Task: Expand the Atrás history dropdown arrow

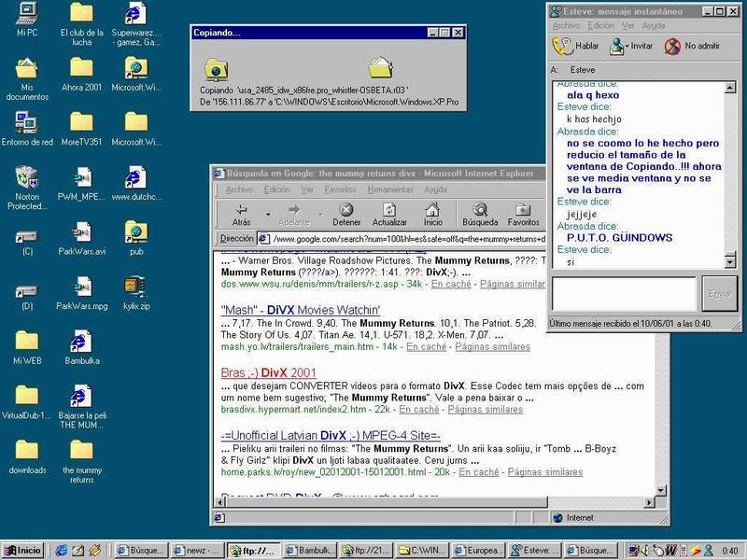Action: tap(268, 215)
